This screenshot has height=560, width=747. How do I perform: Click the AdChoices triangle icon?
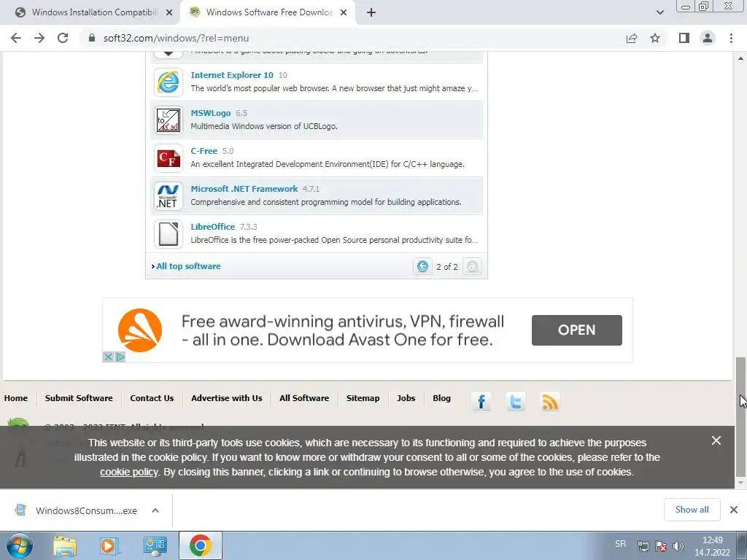[120, 357]
